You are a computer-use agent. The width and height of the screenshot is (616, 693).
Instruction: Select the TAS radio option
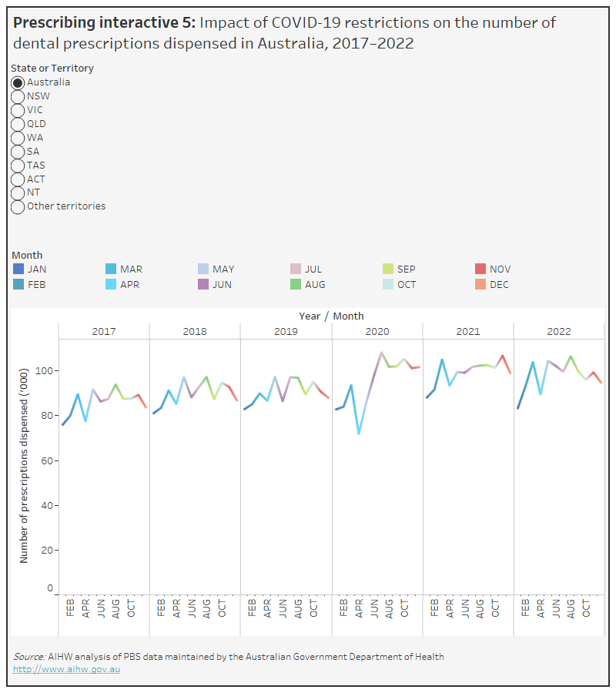[18, 166]
